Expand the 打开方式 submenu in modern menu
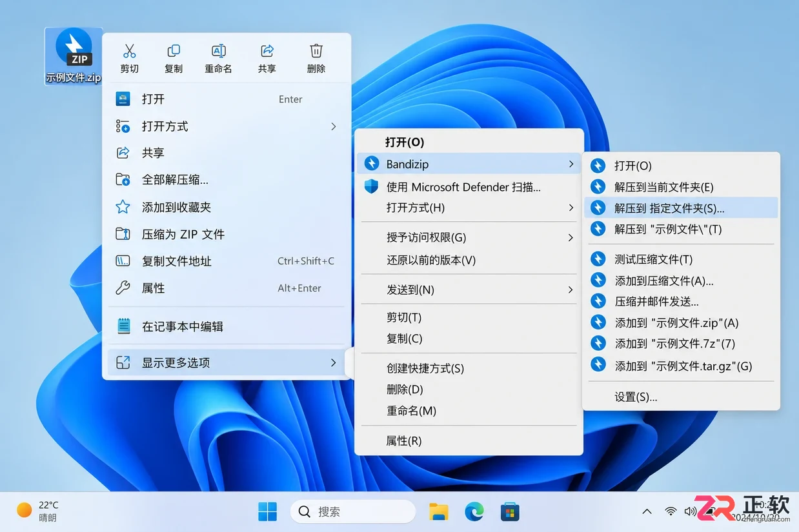The image size is (799, 532). click(227, 126)
